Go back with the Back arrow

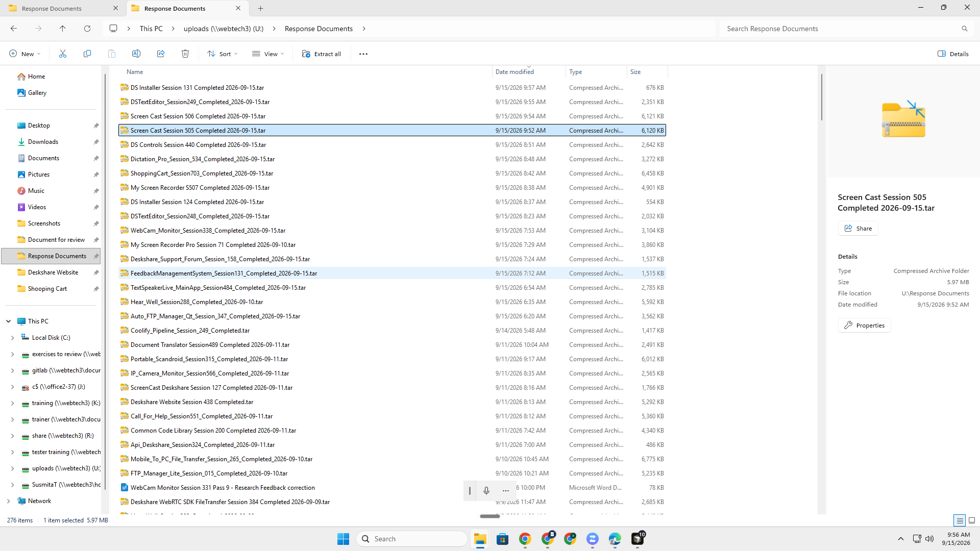(14, 29)
